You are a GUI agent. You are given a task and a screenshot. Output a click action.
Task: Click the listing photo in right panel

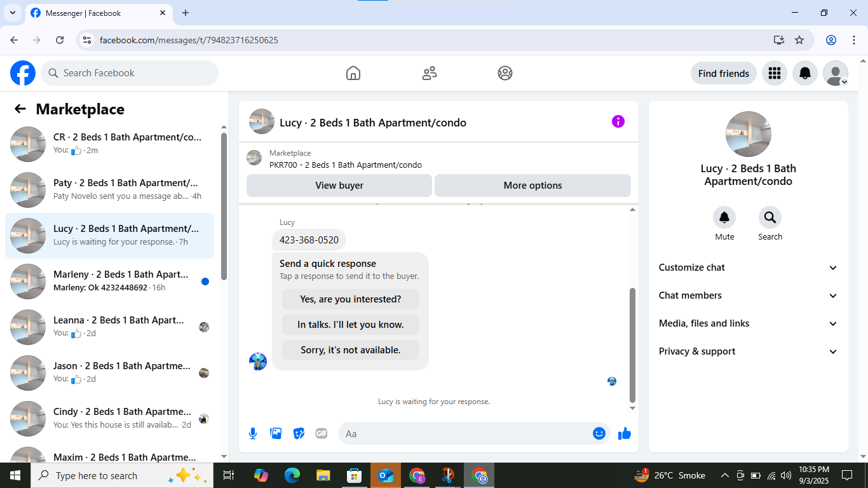[x=749, y=134]
